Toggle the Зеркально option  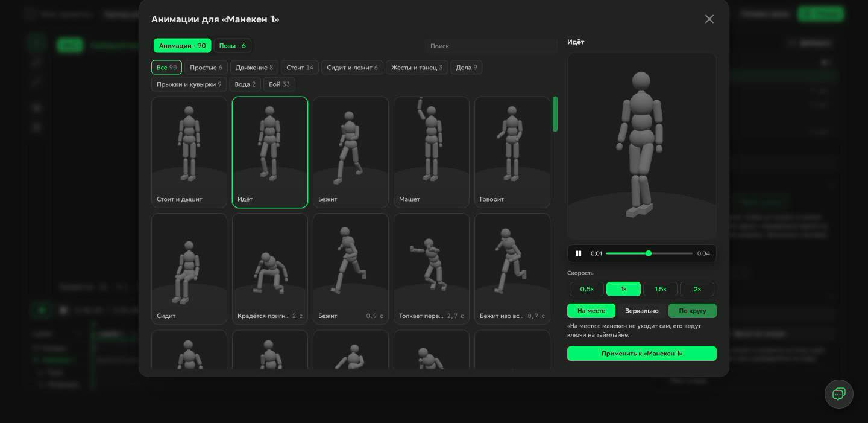642,311
